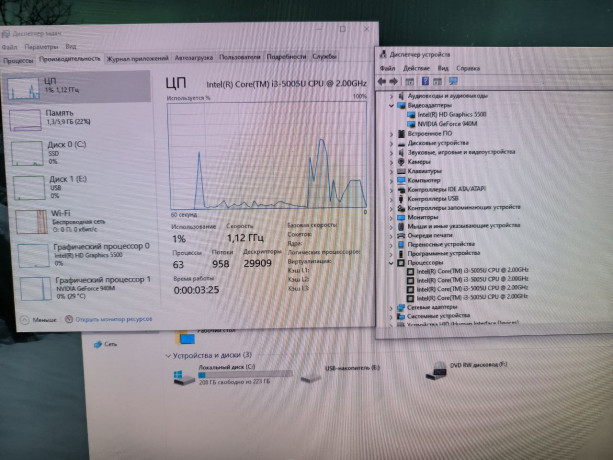
Task: Select Программные устройства category
Action: [443, 253]
